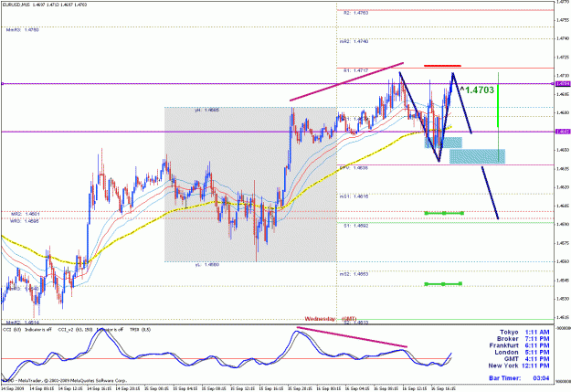571x392 pixels.
Task: Click the 1.4620 price on the scale
Action: [x=563, y=187]
